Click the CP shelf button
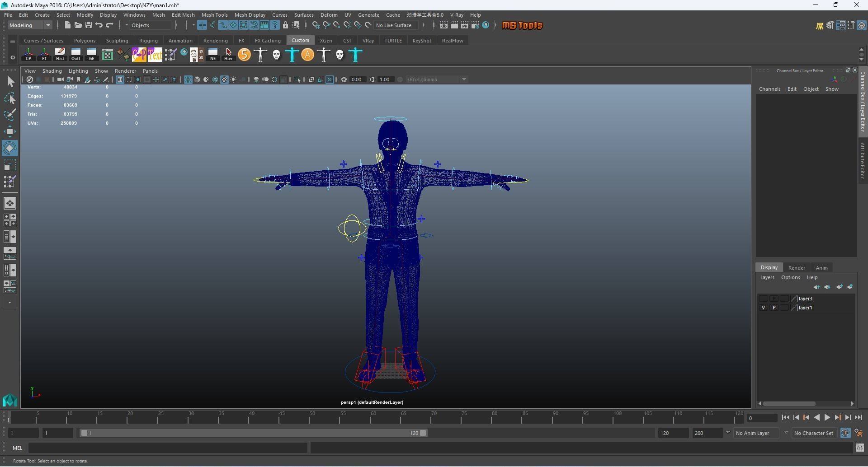Screen dimensions: 868x467 [28, 55]
